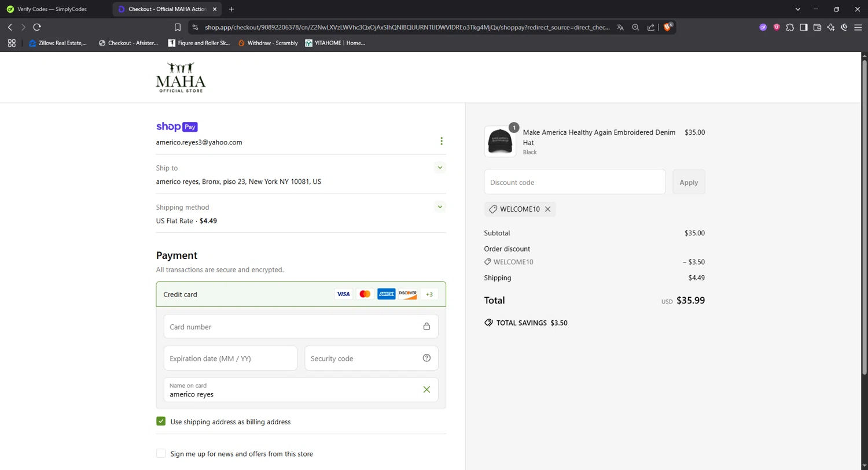Open the tab search dropdown arrow

tap(797, 9)
